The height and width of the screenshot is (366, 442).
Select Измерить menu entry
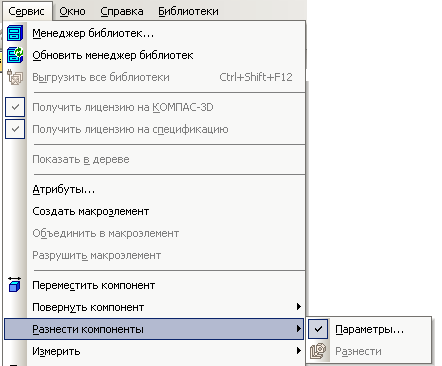[x=154, y=351]
